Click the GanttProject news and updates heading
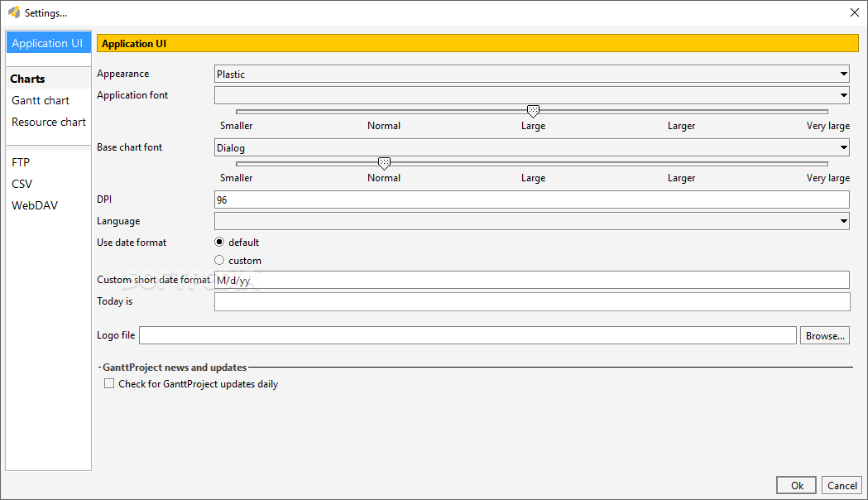This screenshot has width=868, height=500. [x=175, y=367]
